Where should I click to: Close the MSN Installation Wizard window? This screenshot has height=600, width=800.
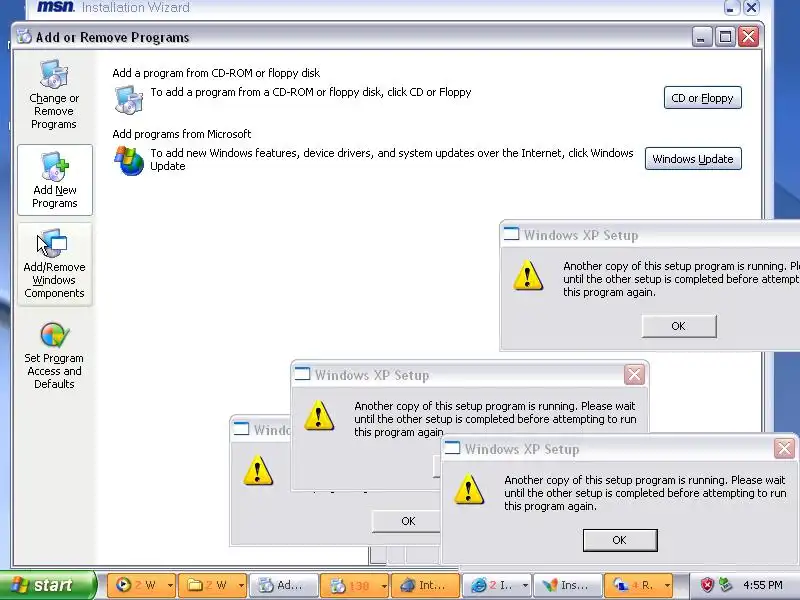(x=751, y=7)
